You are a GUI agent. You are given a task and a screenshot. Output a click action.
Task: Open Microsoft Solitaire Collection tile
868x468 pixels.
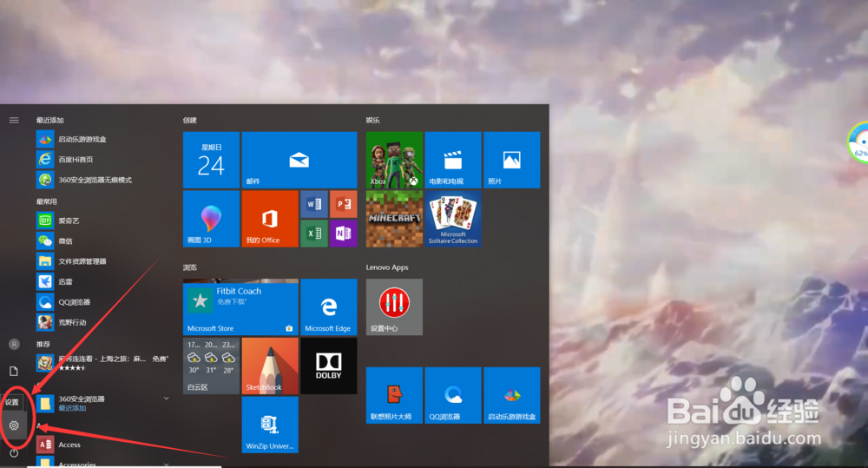pyautogui.click(x=453, y=219)
